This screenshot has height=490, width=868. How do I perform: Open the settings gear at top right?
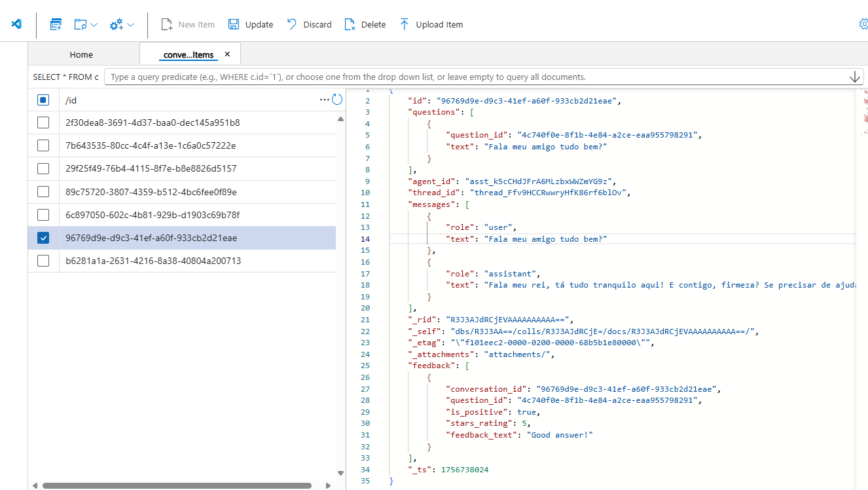(x=863, y=24)
